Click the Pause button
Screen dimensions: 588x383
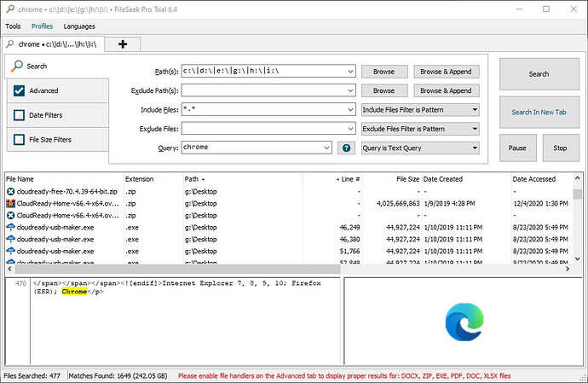click(x=517, y=148)
